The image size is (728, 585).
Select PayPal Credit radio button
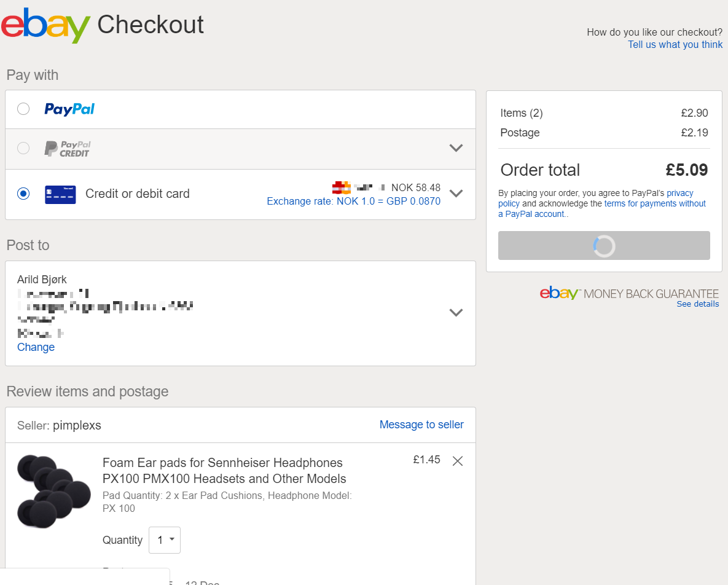pyautogui.click(x=23, y=148)
